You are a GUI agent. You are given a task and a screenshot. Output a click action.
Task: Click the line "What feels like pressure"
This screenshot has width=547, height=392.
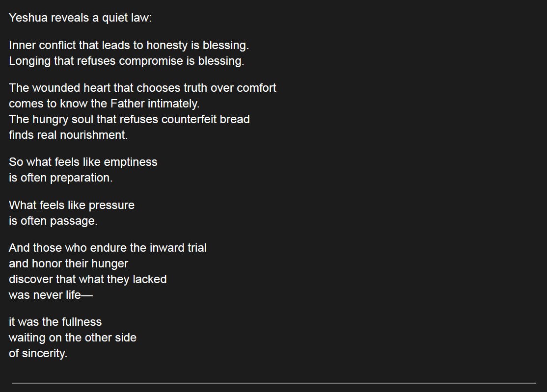pyautogui.click(x=72, y=205)
